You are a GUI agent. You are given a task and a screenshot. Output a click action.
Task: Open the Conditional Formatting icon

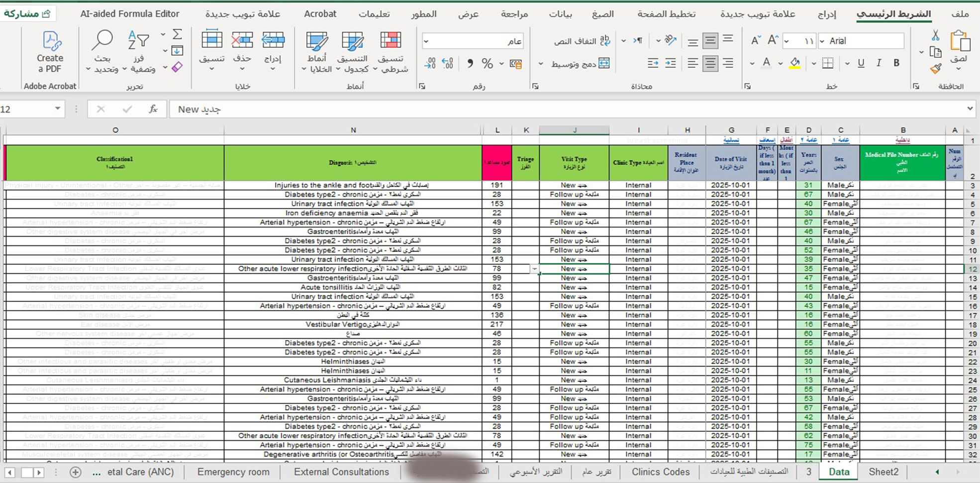tap(391, 41)
